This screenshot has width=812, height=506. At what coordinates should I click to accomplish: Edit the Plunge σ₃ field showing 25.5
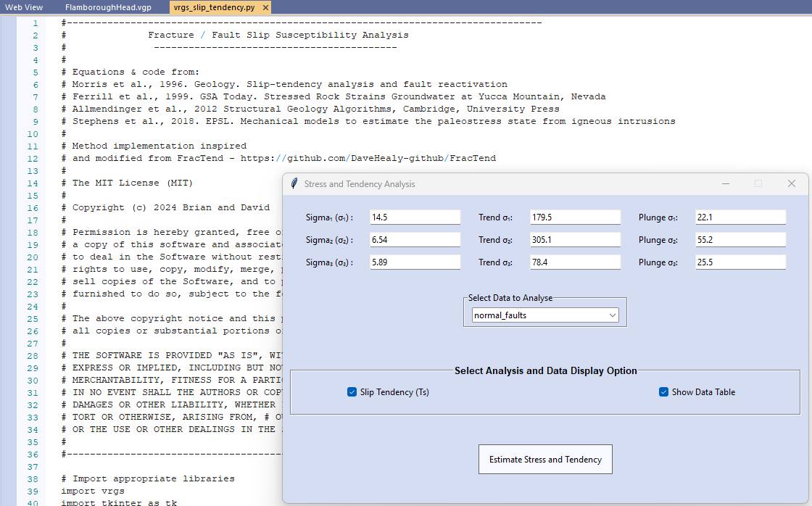(740, 262)
